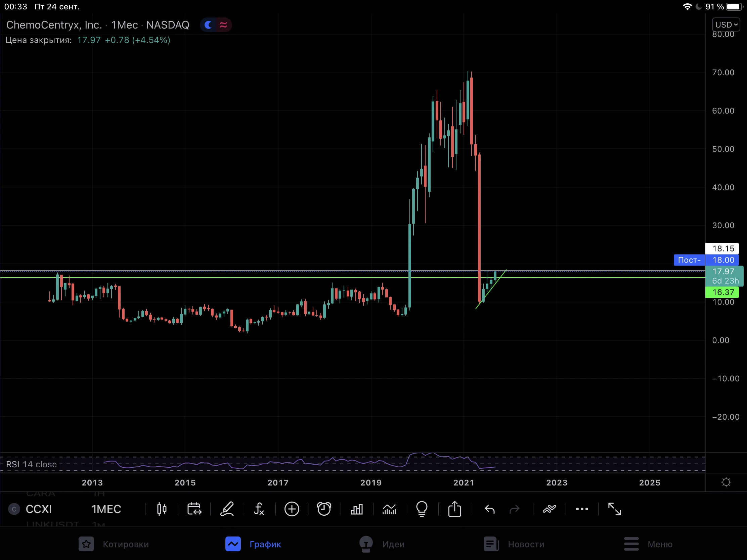
Task: Enter fullscreen with the expand arrows icon
Action: 615,509
